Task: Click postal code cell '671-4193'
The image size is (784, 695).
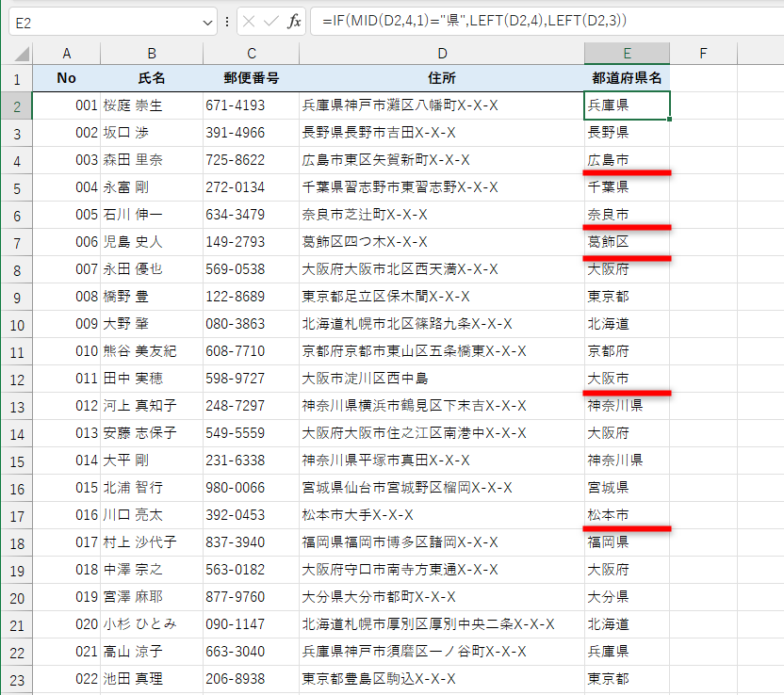Action: 251,105
